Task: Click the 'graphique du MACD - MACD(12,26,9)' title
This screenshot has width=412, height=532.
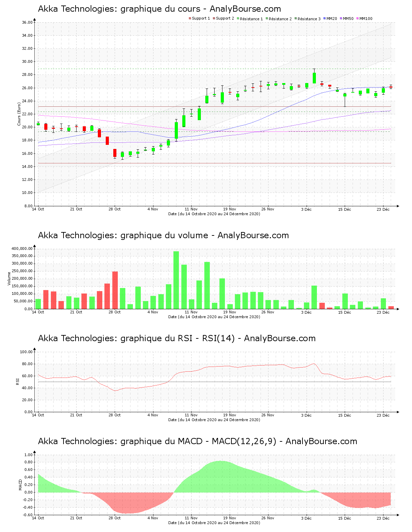Action: 197,441
